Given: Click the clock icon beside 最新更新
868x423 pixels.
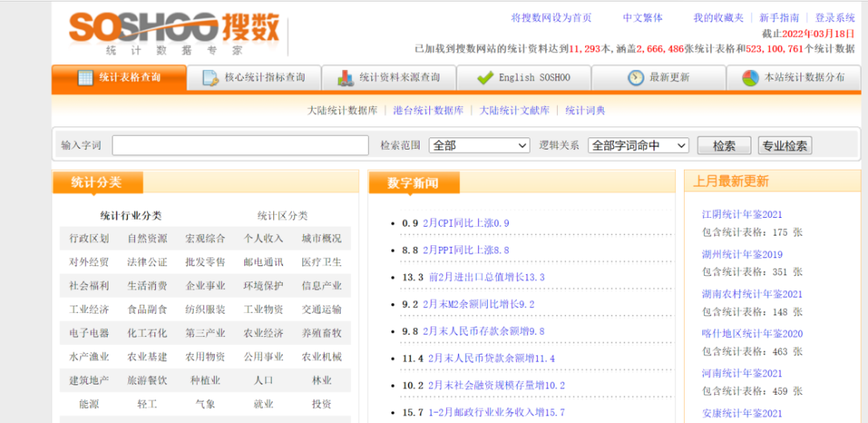Looking at the screenshot, I should point(636,78).
